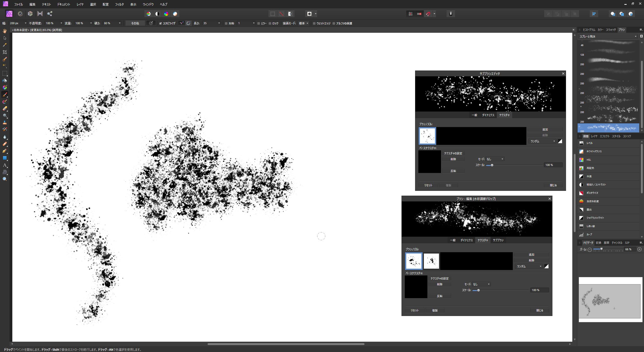Click 閉じる in brush edit dialog
The height and width of the screenshot is (352, 644).
540,310
